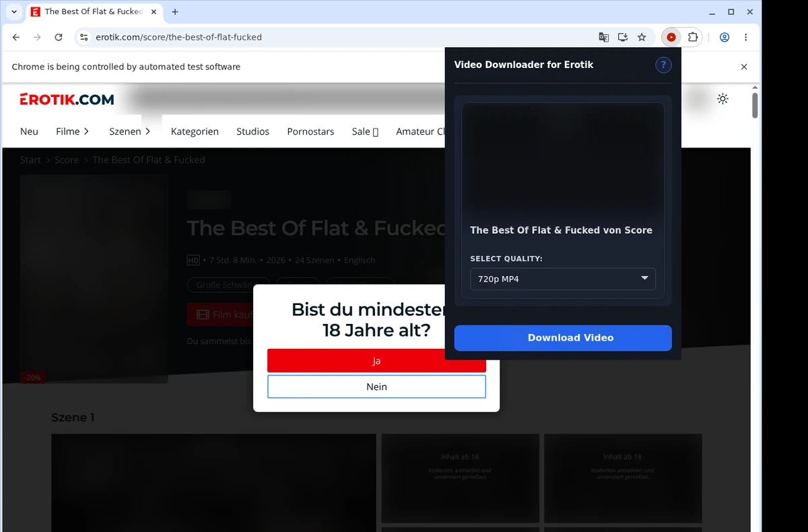Viewport: 808px width, 532px height.
Task: Click the page scrollbar thumb
Action: tap(755, 106)
